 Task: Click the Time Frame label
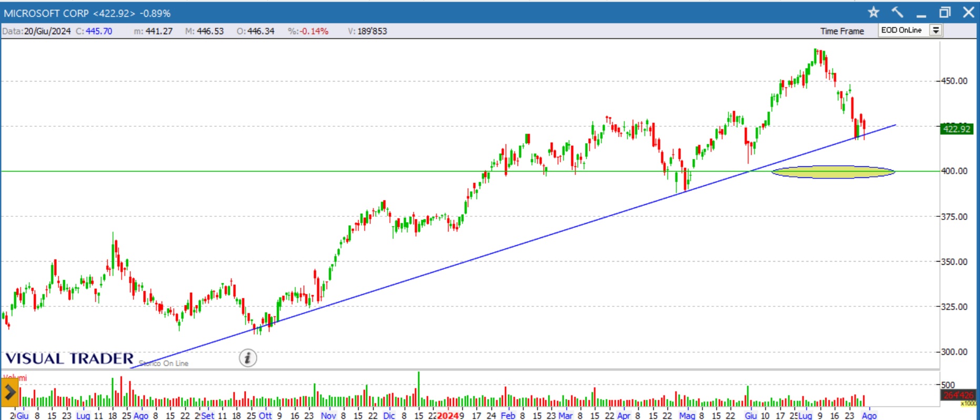[842, 31]
